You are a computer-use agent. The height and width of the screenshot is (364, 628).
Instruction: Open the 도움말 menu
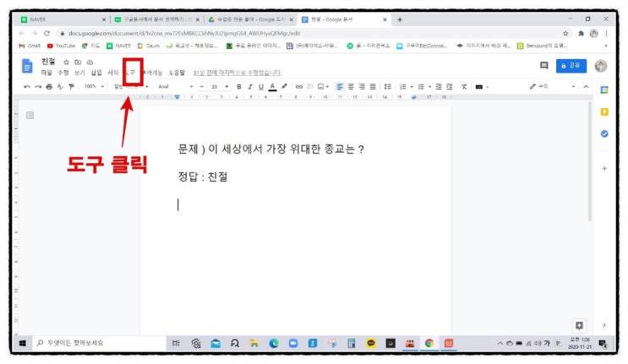177,73
